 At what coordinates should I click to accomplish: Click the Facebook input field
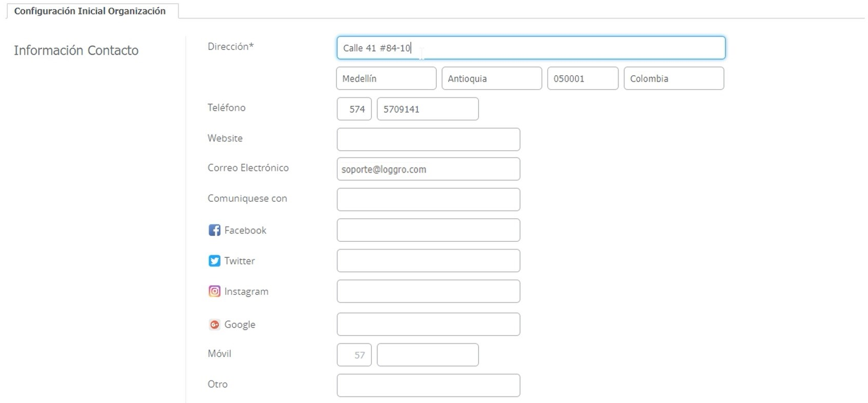click(428, 230)
